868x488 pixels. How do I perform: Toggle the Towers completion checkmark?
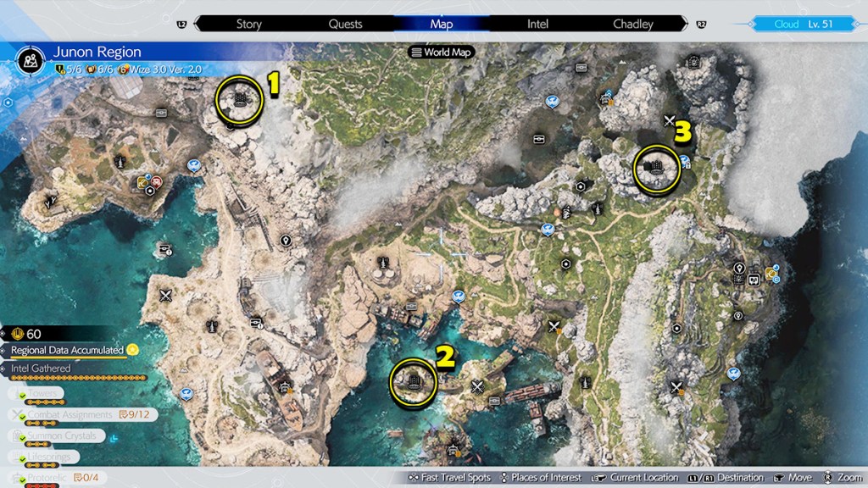(22, 395)
